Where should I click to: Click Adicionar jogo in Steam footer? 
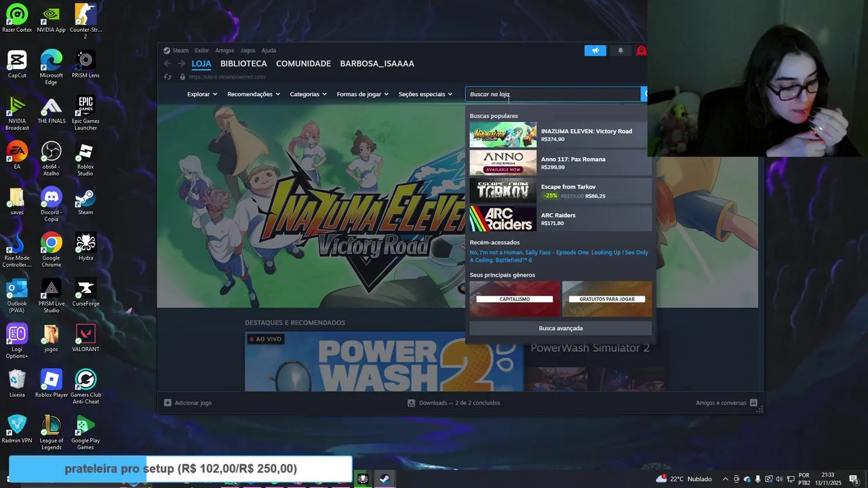188,403
